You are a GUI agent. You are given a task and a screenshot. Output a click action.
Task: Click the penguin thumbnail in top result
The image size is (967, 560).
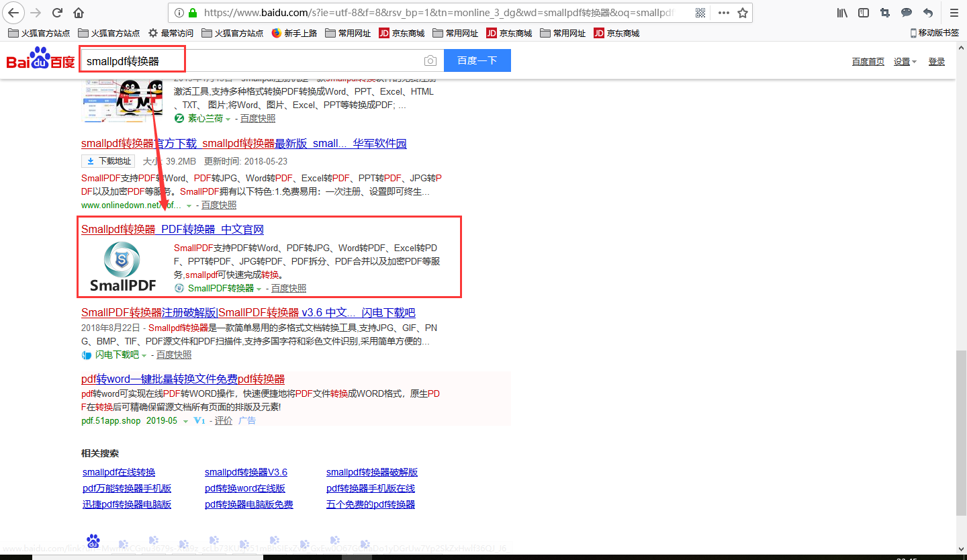coord(123,101)
